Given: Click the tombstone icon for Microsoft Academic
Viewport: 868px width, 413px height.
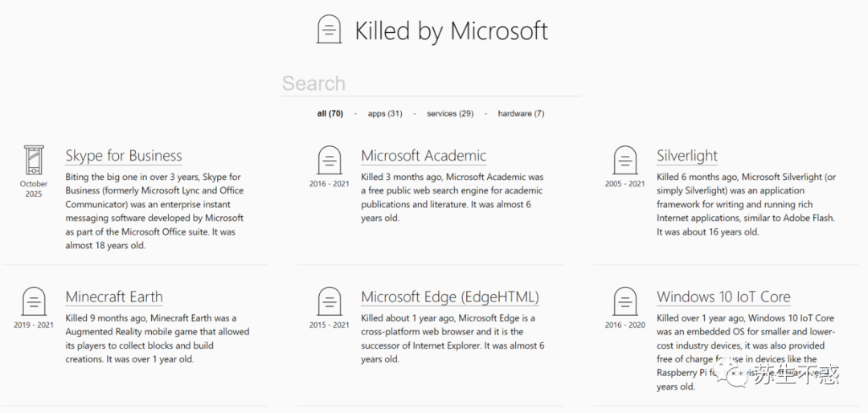Looking at the screenshot, I should click(x=330, y=161).
